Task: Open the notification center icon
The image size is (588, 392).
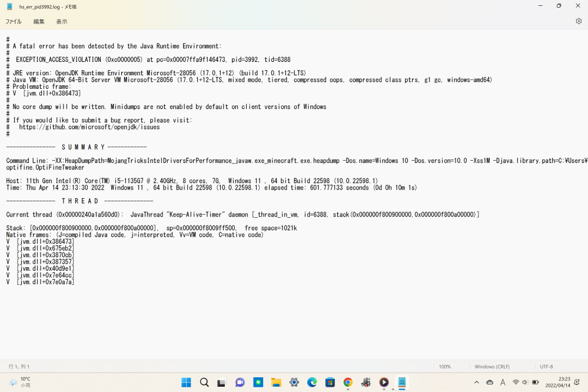Action: pos(577,382)
